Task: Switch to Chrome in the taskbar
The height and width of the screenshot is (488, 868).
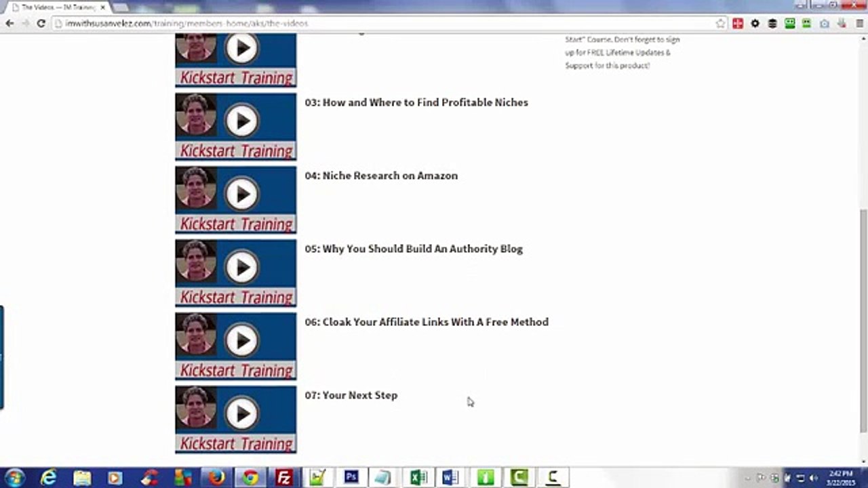Action: click(250, 478)
